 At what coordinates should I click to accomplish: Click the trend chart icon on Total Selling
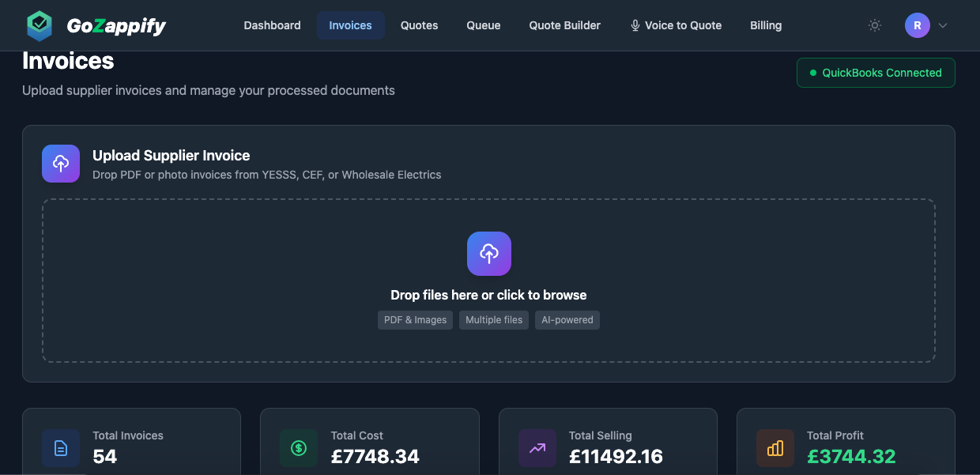click(537, 447)
